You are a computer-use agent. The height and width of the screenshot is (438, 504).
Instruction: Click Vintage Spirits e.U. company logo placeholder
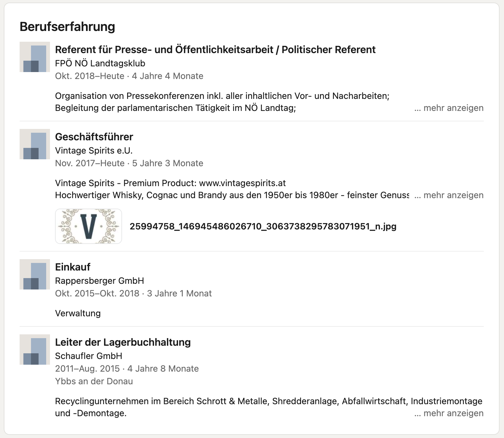tap(35, 144)
